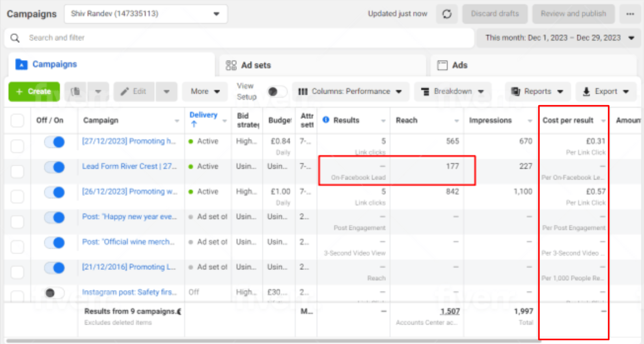644x344 pixels.
Task: Click the duplicate campaign icon
Action: pyautogui.click(x=76, y=91)
